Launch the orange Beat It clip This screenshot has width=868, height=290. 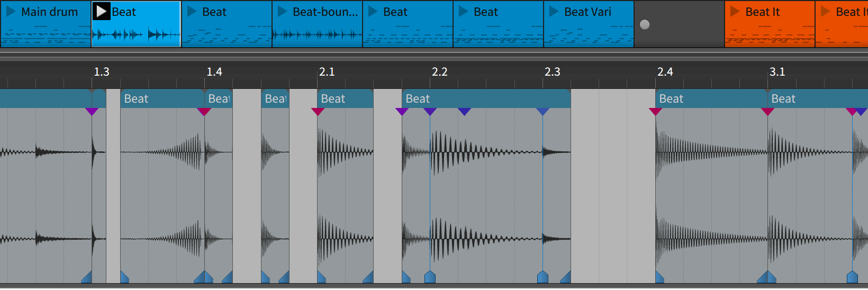[x=735, y=12]
